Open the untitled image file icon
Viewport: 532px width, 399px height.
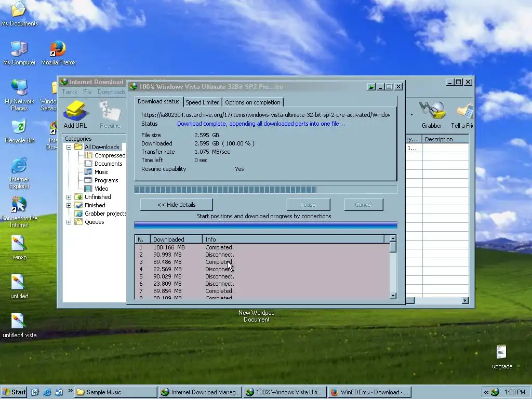(x=19, y=287)
